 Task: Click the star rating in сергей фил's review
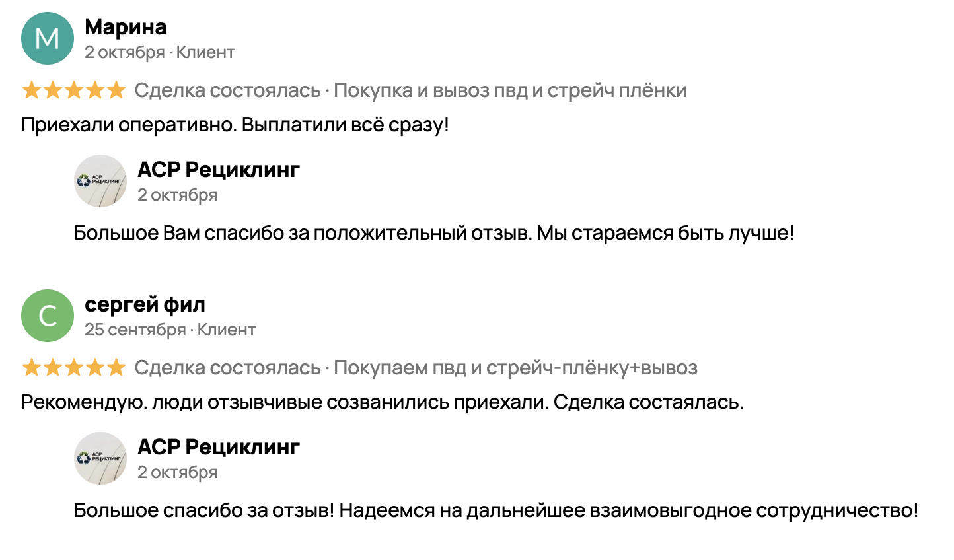[x=73, y=368]
